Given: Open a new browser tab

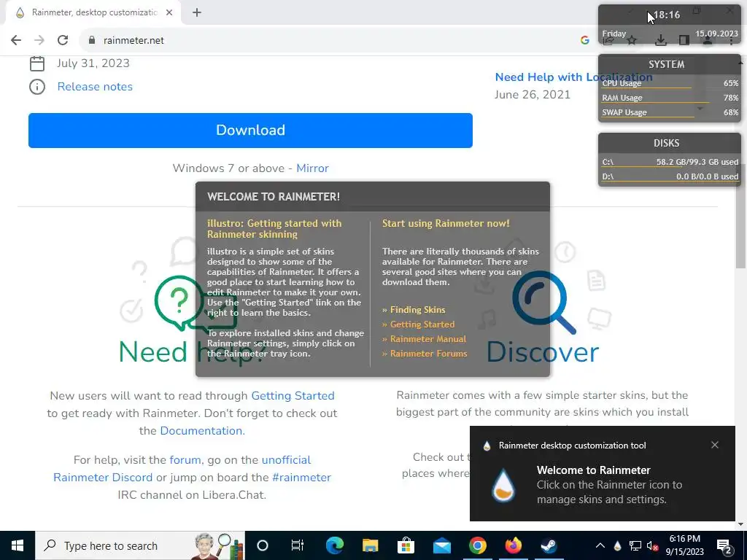Looking at the screenshot, I should tap(197, 13).
